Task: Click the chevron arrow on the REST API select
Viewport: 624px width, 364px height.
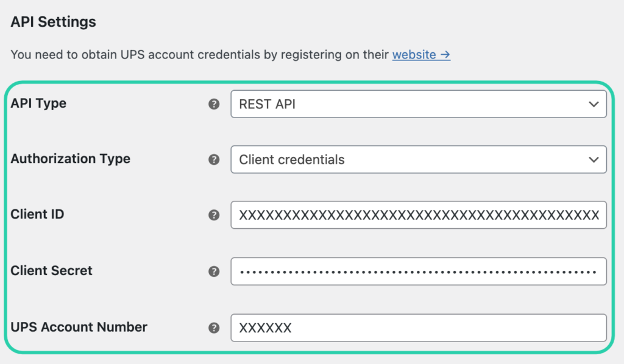Action: click(x=594, y=104)
